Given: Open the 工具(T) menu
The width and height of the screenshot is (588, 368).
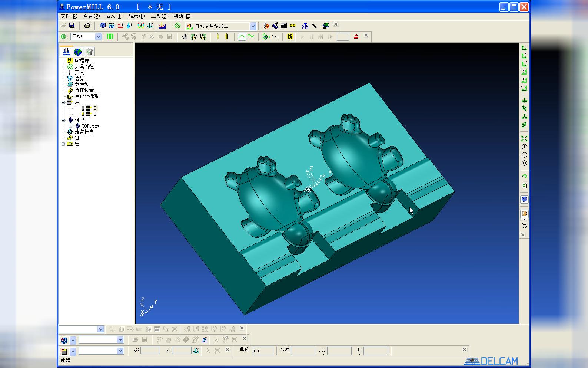Looking at the screenshot, I should tap(159, 16).
